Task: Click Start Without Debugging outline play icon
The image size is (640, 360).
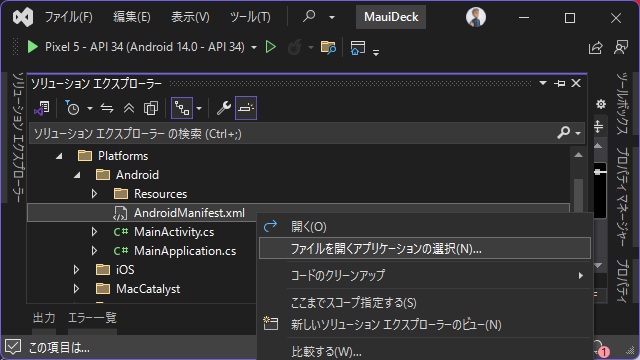Action: pos(270,47)
